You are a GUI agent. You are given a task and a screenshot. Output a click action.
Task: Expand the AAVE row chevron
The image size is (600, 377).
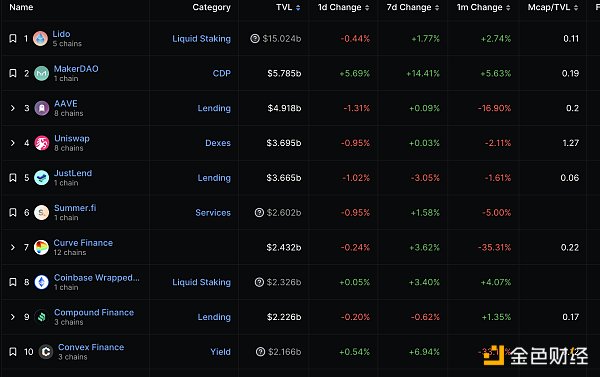(13, 108)
